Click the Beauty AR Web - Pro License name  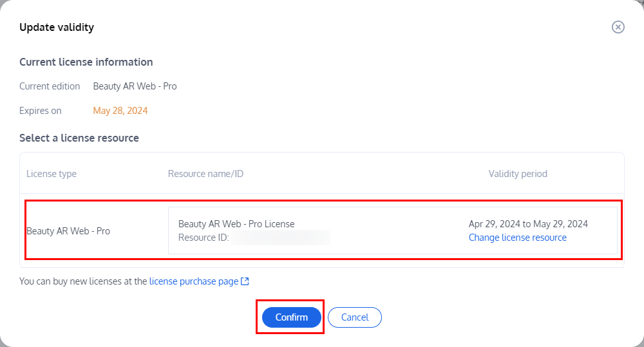pos(236,224)
